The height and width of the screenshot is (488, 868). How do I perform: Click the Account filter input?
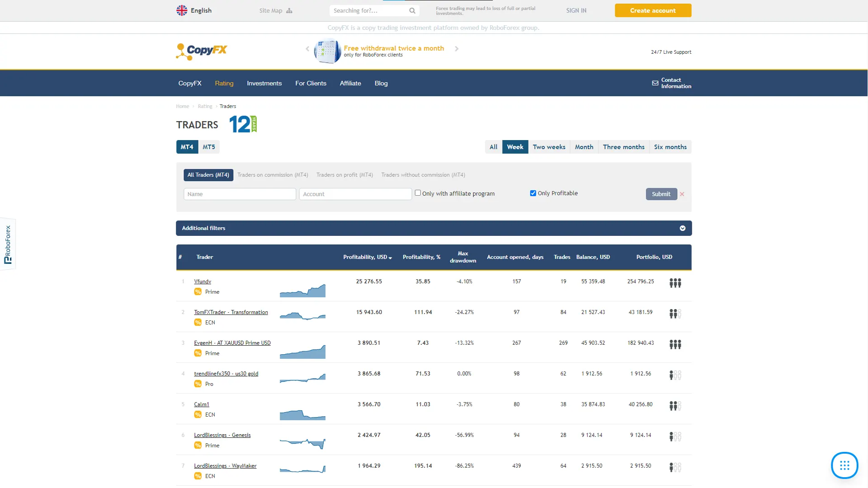(x=355, y=194)
